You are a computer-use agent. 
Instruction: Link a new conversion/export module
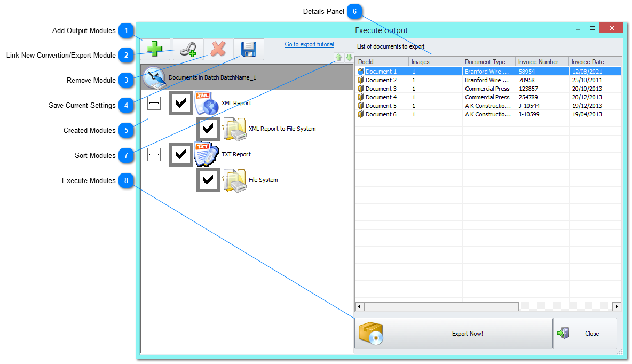[x=188, y=49]
